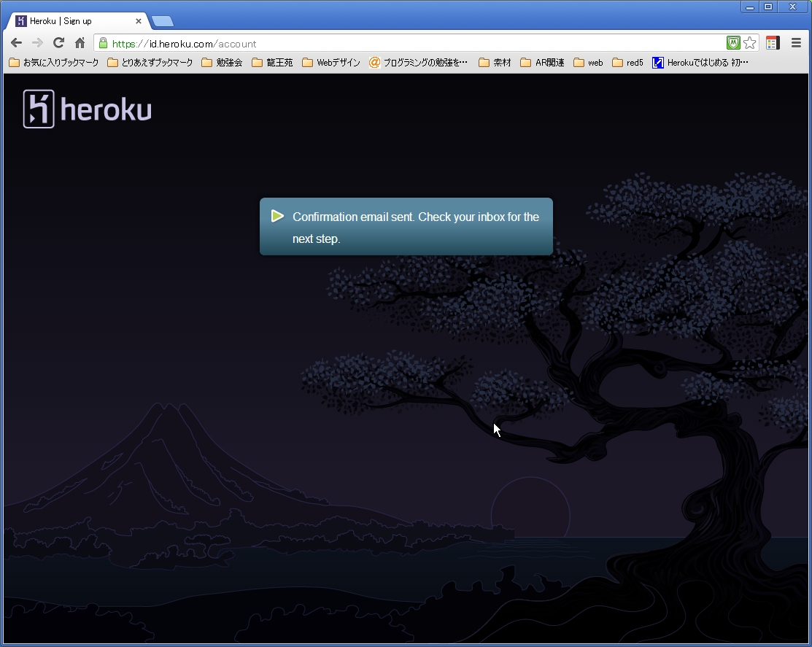Open the プログラミングの勉強を bookmark
This screenshot has width=812, height=647.
(419, 63)
